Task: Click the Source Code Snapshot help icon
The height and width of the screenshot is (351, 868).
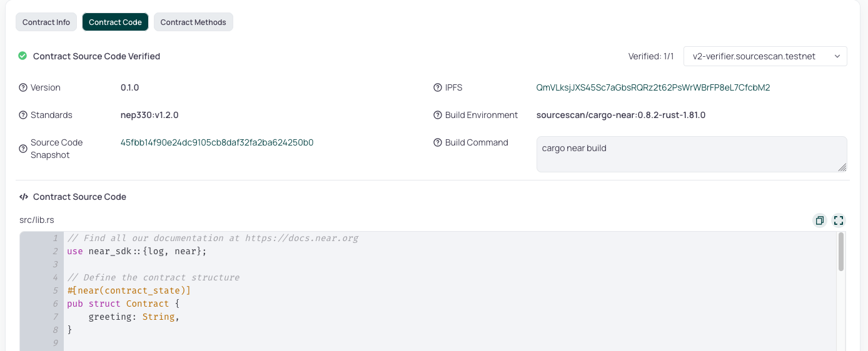Action: point(23,149)
